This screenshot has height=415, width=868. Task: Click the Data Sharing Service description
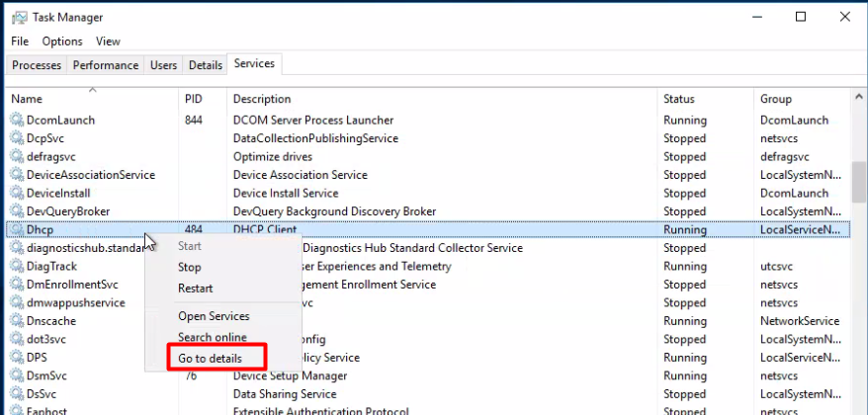click(285, 394)
